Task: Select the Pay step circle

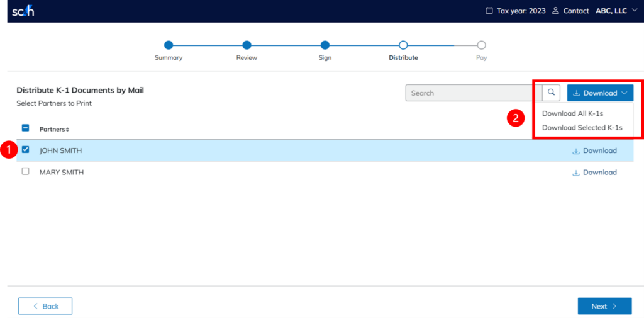Action: pos(481,45)
